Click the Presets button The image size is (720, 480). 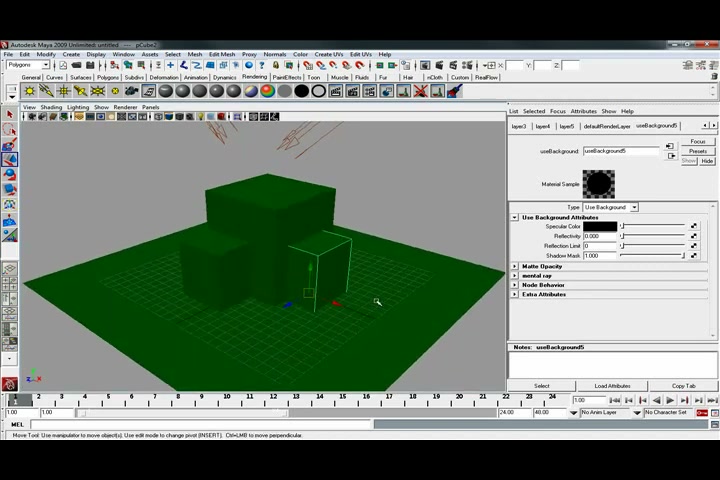[x=698, y=151]
